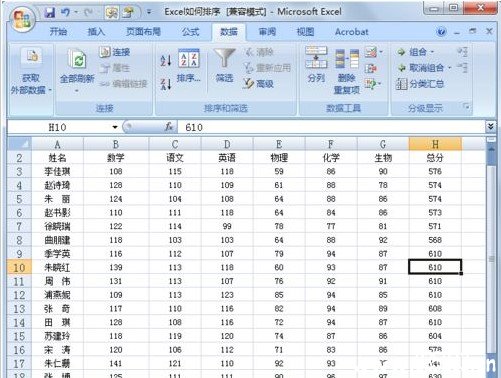Click the Refresh All (全部刷新) icon

(77, 59)
